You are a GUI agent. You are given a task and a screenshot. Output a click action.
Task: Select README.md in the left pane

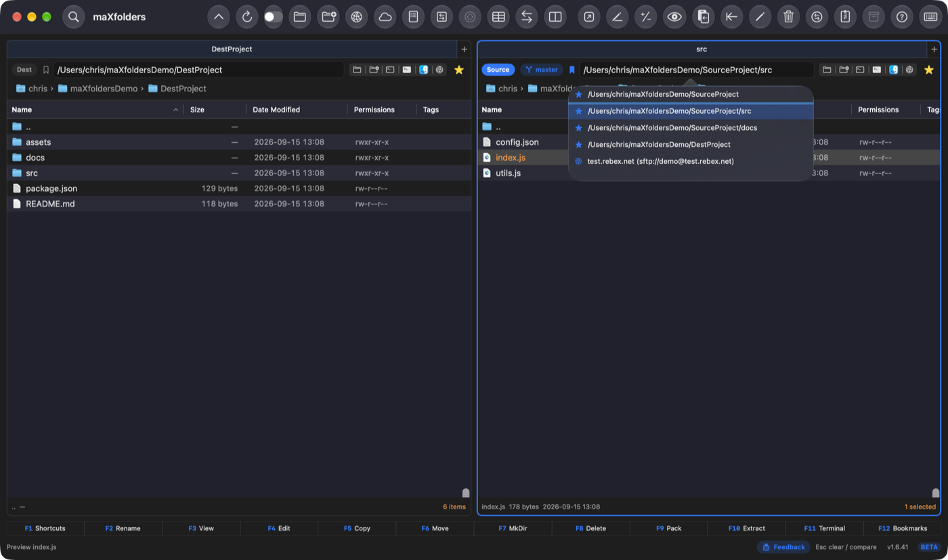click(x=239, y=204)
